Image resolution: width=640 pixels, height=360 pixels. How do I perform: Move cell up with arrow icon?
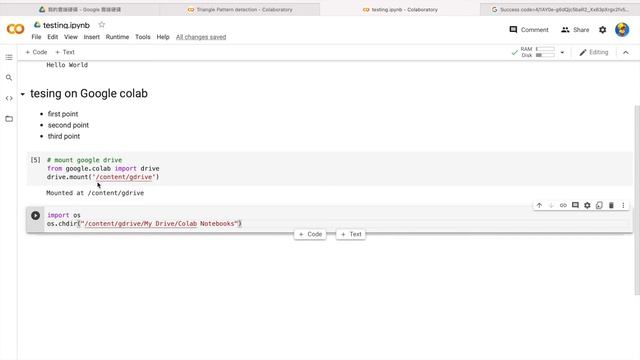tap(539, 205)
